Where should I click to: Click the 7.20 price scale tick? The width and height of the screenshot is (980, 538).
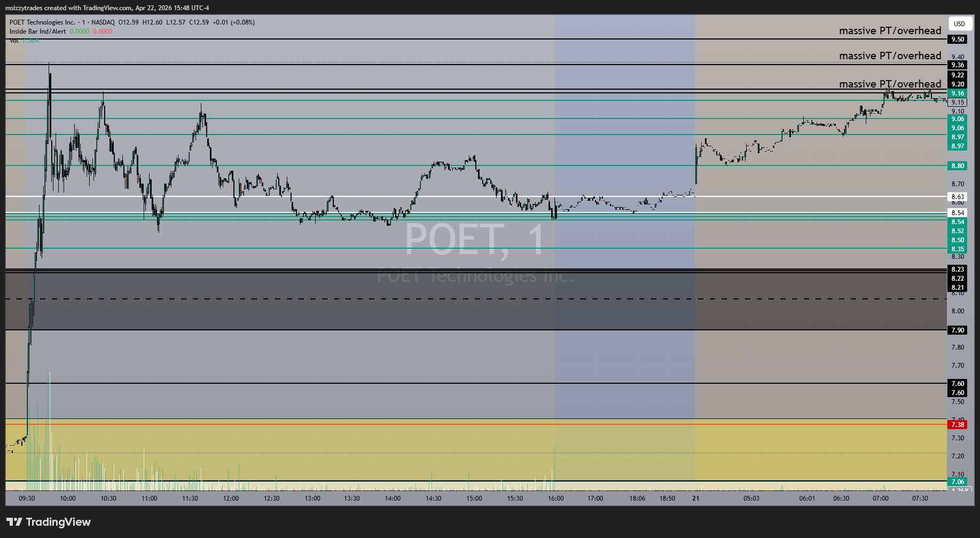click(x=958, y=456)
